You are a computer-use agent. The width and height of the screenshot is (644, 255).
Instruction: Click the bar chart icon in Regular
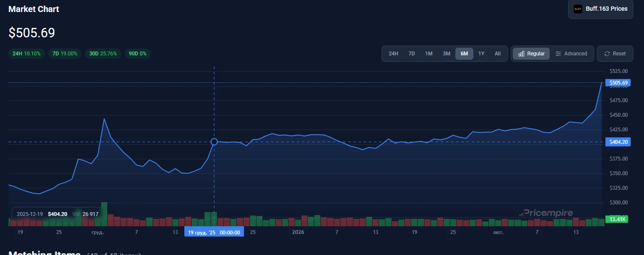[x=521, y=54]
